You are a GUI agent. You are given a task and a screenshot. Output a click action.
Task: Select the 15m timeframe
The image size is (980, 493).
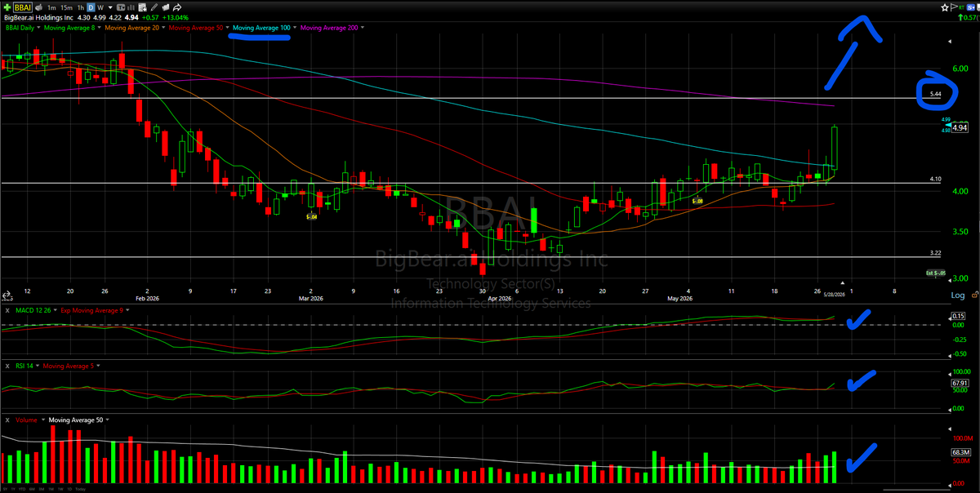[x=66, y=7]
